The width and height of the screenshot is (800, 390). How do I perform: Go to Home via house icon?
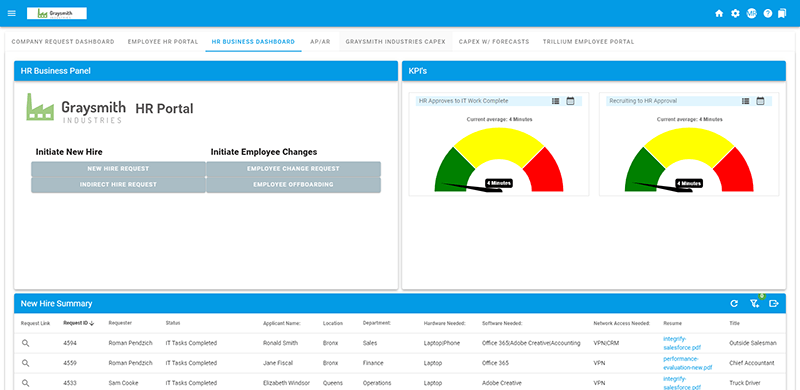719,14
